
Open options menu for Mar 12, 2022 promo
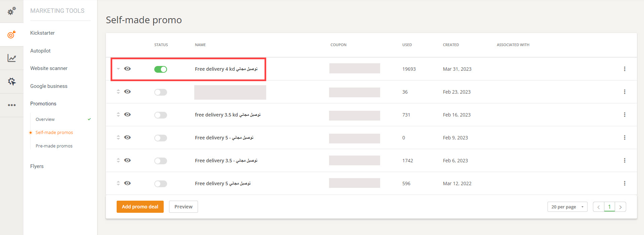pyautogui.click(x=625, y=183)
